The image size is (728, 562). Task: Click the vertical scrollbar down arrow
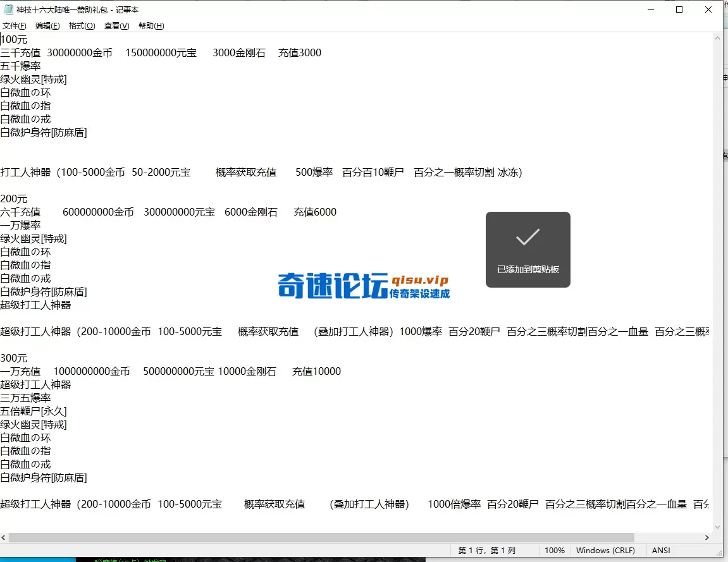click(717, 527)
